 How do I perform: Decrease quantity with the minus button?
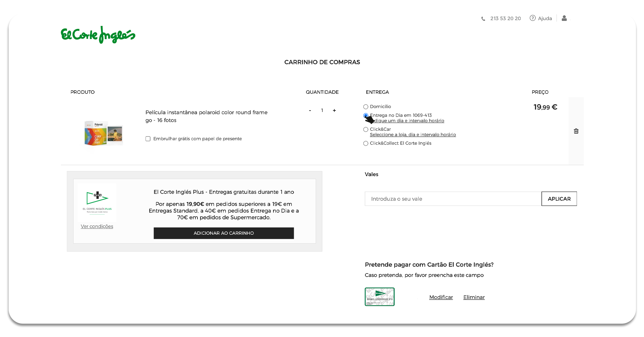point(310,110)
